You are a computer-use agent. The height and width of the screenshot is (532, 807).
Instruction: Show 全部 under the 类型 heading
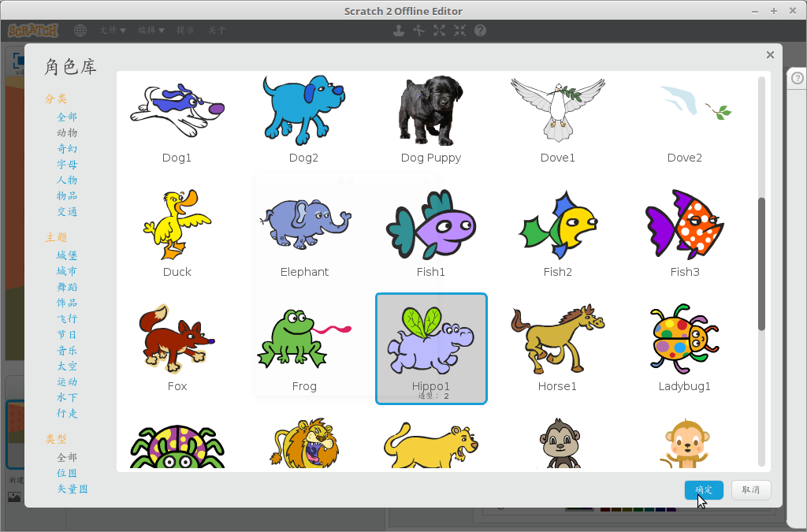[x=67, y=457]
